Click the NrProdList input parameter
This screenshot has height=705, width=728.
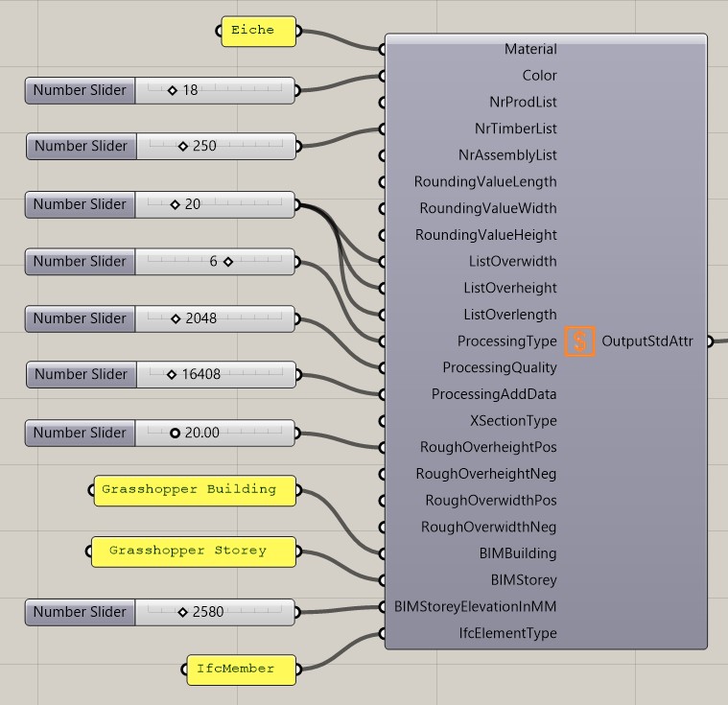(x=523, y=102)
